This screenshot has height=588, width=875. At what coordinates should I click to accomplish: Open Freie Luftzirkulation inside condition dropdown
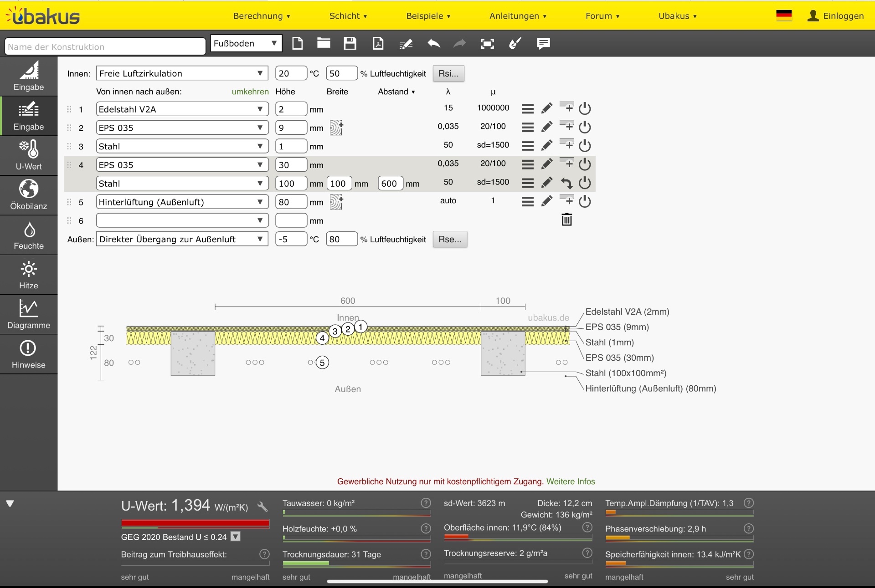(x=182, y=73)
